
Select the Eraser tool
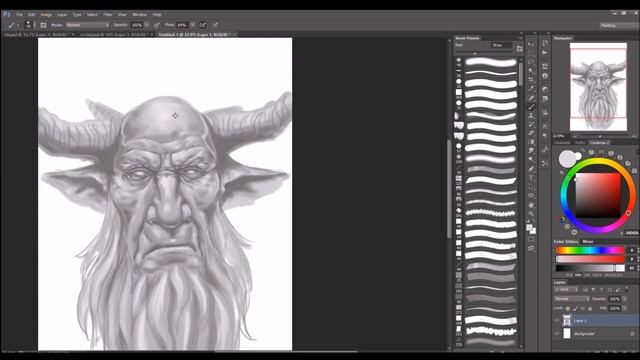[x=531, y=133]
